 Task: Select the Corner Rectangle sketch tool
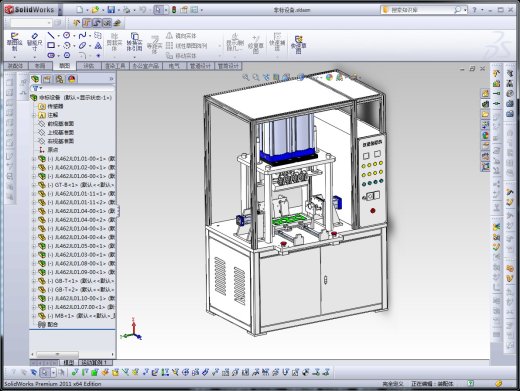click(x=51, y=45)
